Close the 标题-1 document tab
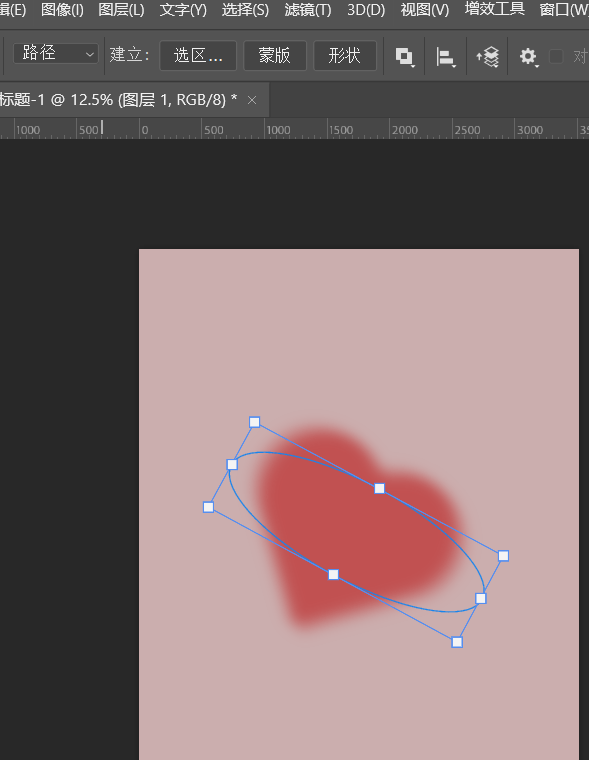 252,100
